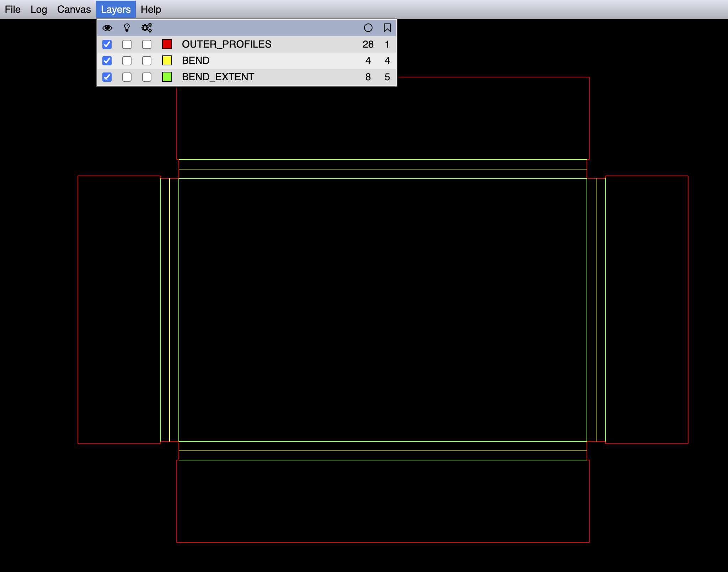The width and height of the screenshot is (728, 572).
Task: Click the bookmark column header icon
Action: tap(387, 28)
